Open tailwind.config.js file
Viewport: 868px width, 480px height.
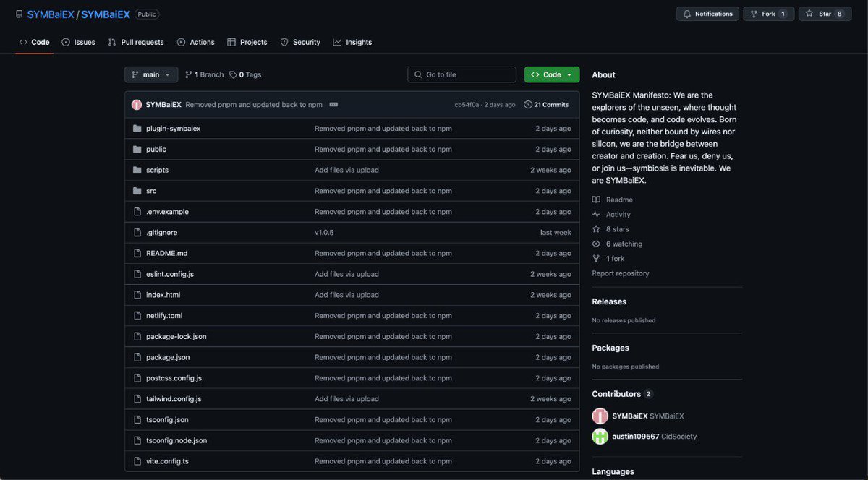coord(174,399)
